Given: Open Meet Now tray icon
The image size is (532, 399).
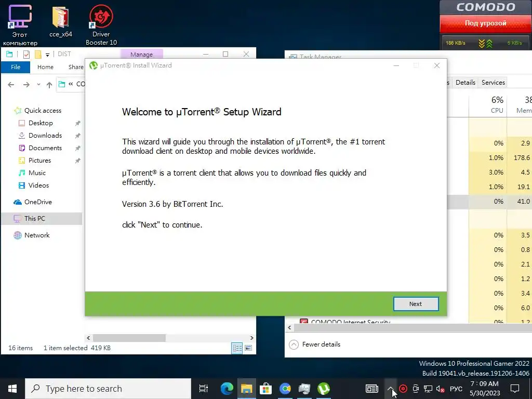Looking at the screenshot, I should pyautogui.click(x=416, y=389).
